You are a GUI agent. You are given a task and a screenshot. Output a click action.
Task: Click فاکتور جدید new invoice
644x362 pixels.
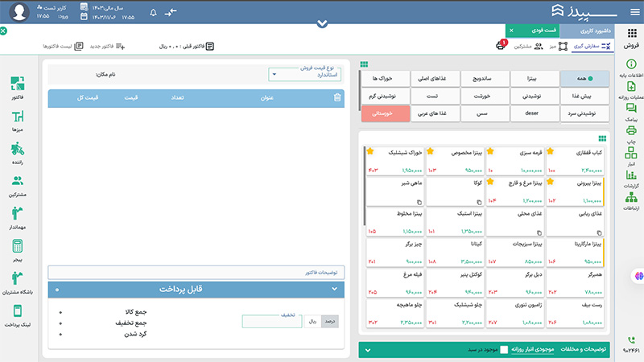(107, 47)
